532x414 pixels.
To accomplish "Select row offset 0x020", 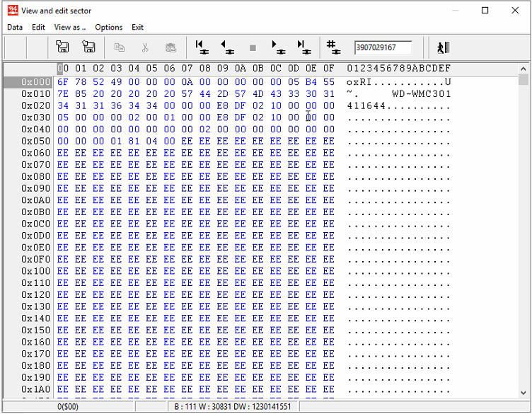I will (35, 106).
